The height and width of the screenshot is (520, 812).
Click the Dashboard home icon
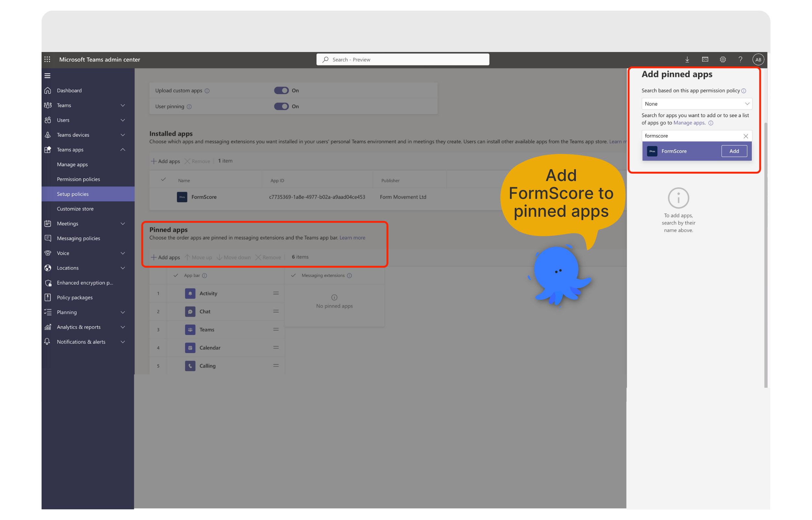(47, 90)
